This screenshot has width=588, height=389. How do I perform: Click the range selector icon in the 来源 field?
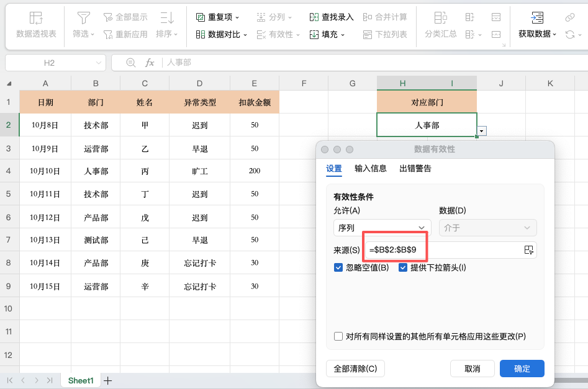click(529, 250)
